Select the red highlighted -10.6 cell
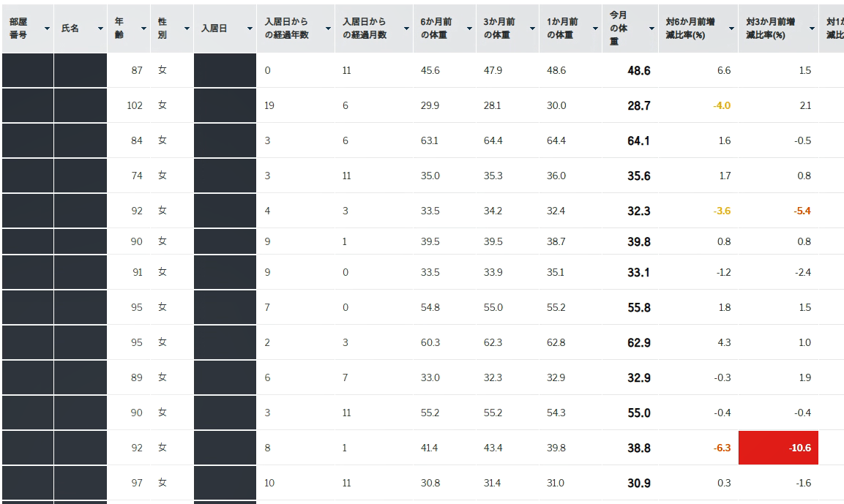Viewport: 844px width, 504px height. point(778,448)
